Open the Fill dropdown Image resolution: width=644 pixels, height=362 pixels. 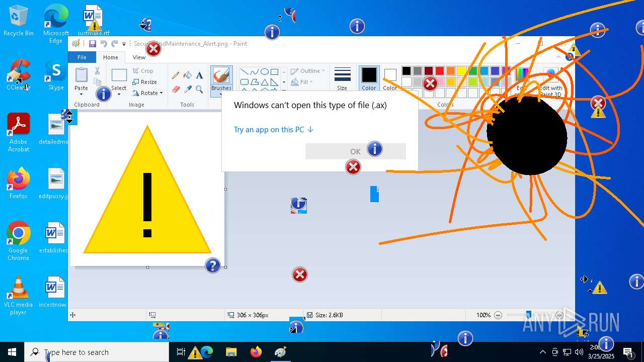tap(302, 82)
